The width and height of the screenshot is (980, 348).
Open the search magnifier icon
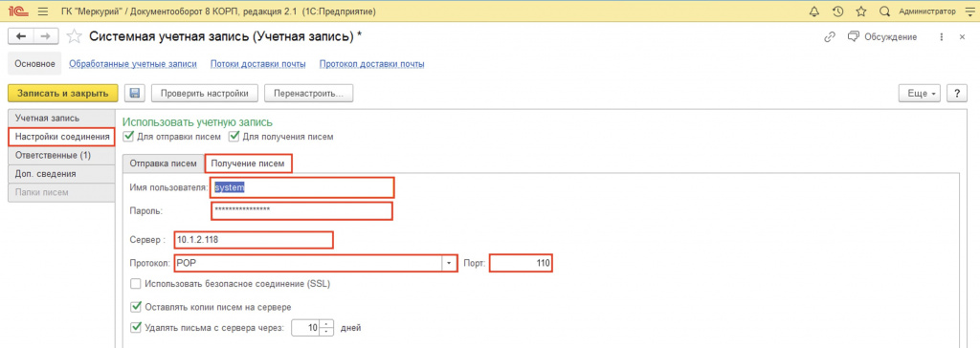coord(884,11)
